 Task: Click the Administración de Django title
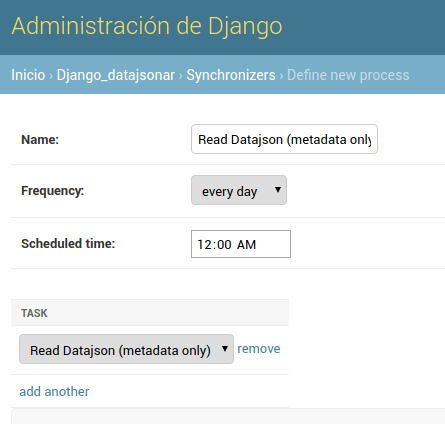pyautogui.click(x=147, y=26)
